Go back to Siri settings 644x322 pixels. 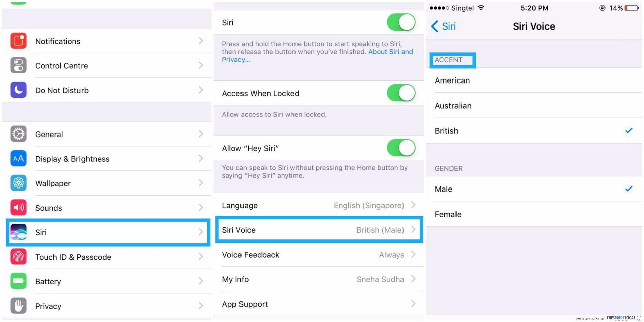443,26
